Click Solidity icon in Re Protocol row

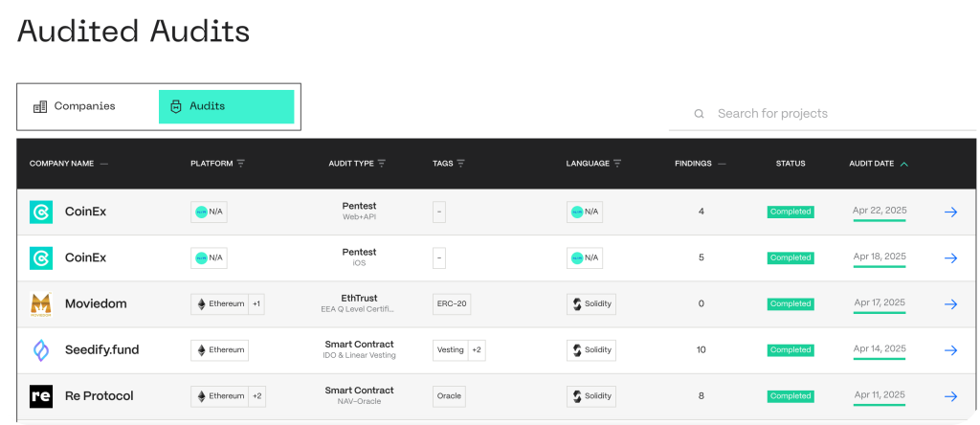click(577, 396)
